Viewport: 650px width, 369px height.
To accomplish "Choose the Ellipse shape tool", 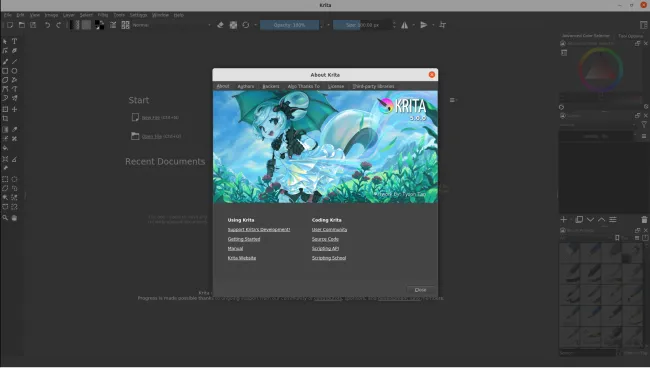I will 15,71.
